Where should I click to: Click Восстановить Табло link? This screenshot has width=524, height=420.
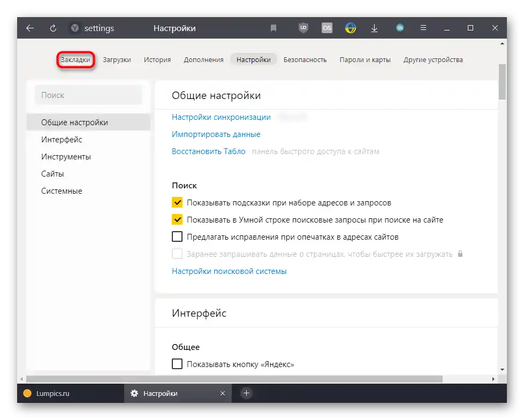tap(209, 151)
